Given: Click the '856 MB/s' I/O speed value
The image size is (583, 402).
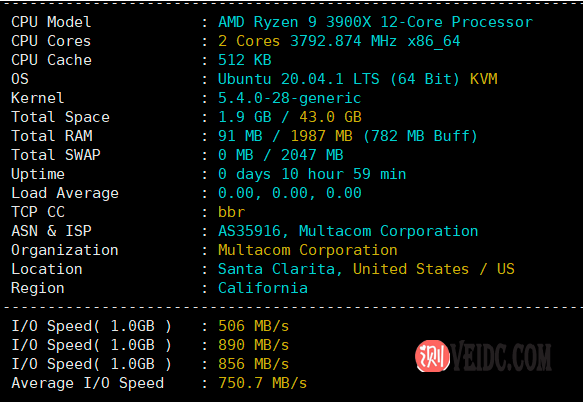Looking at the screenshot, I should (x=253, y=364).
